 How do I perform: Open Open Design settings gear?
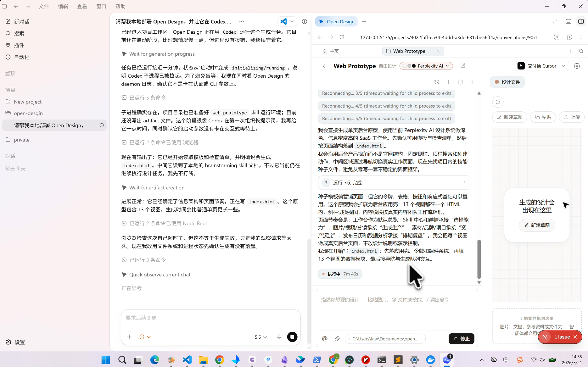[577, 66]
